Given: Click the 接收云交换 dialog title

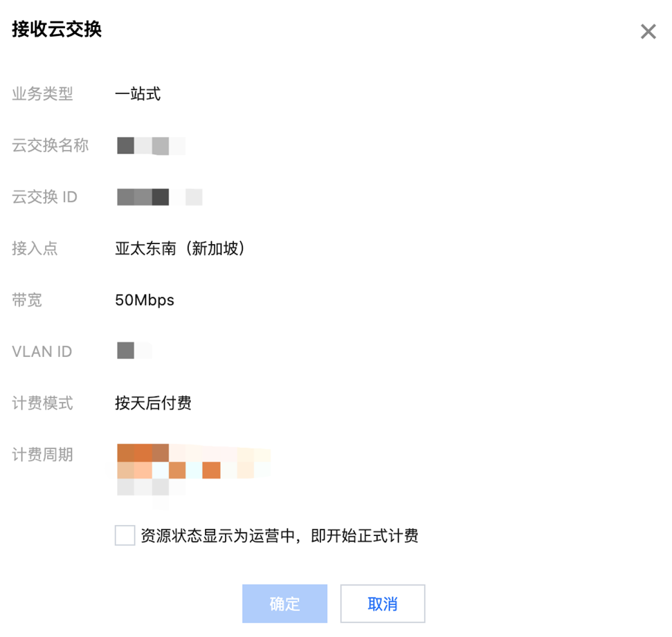Looking at the screenshot, I should tap(57, 30).
